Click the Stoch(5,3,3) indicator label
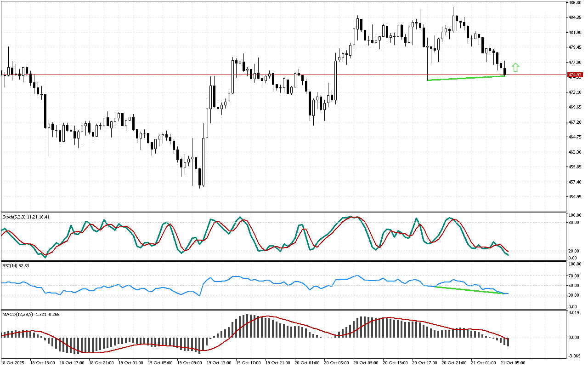The width and height of the screenshot is (588, 368). point(25,216)
